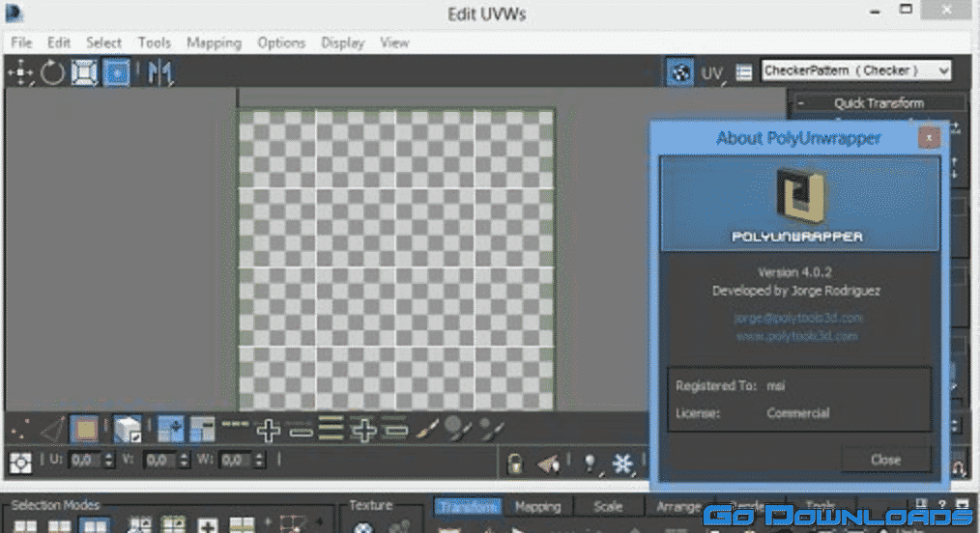
Task: Click the UV coordinate display icon
Action: pyautogui.click(x=712, y=72)
